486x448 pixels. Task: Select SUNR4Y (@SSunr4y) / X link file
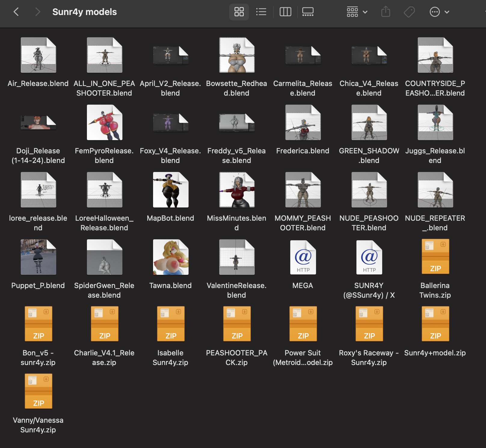point(369,257)
